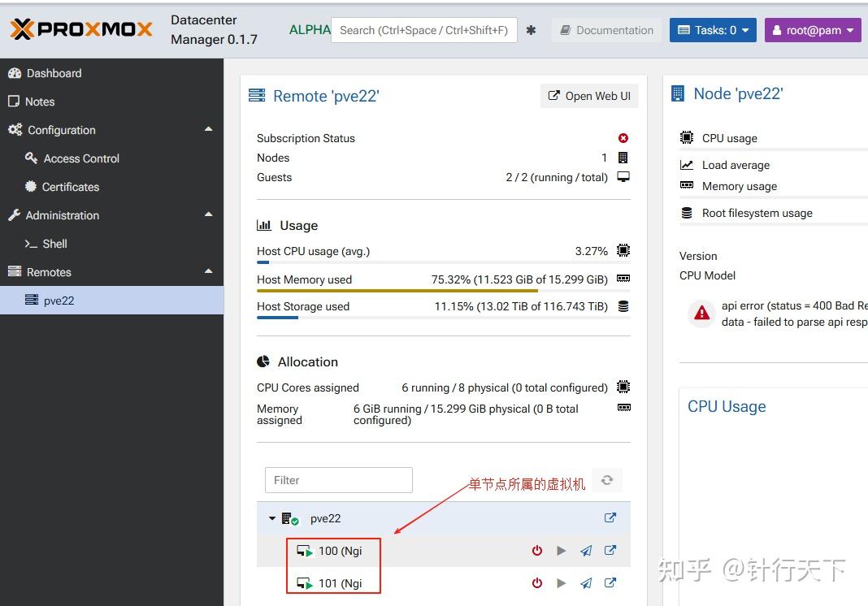Viewport: 868px width, 606px height.
Task: Click the red error icon on api error message
Action: 701,313
